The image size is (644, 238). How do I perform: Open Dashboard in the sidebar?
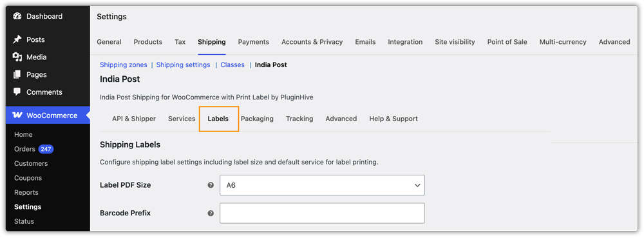pos(44,16)
